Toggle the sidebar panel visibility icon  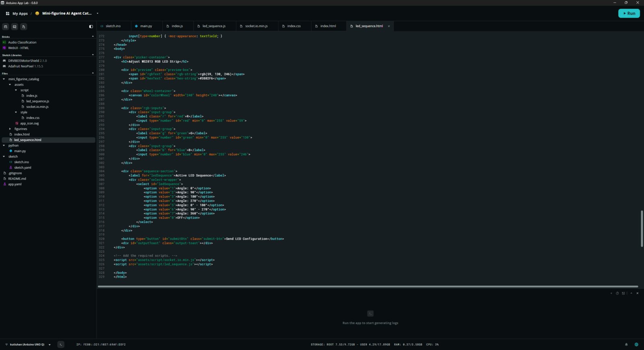point(91,27)
